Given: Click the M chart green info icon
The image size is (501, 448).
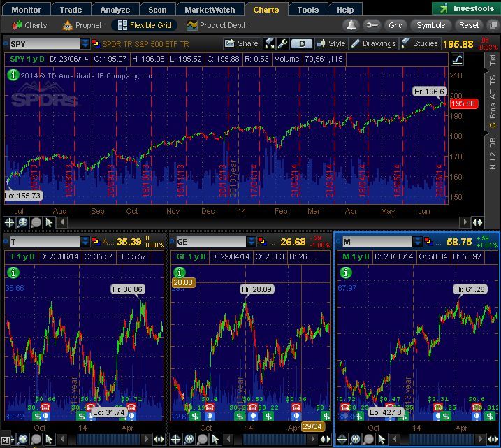Looking at the screenshot, I should click(x=346, y=273).
